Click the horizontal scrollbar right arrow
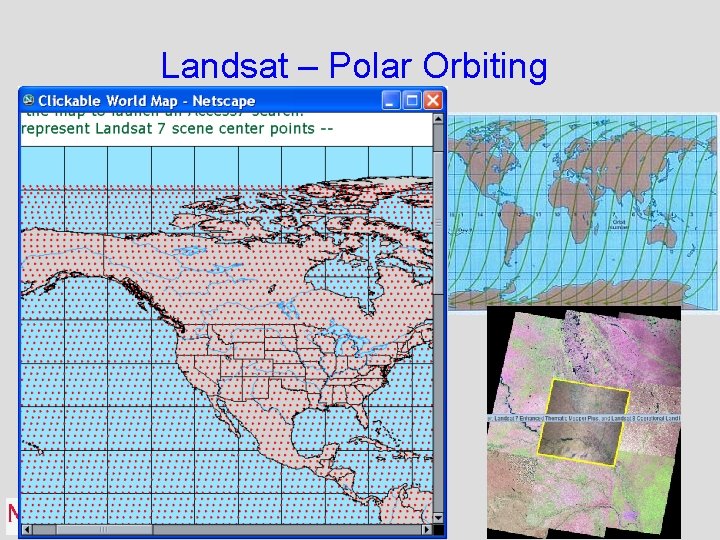This screenshot has width=720, height=540. [427, 530]
